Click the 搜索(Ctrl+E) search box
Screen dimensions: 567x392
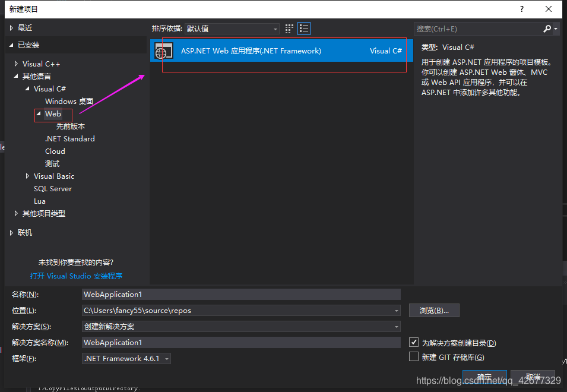click(x=478, y=29)
